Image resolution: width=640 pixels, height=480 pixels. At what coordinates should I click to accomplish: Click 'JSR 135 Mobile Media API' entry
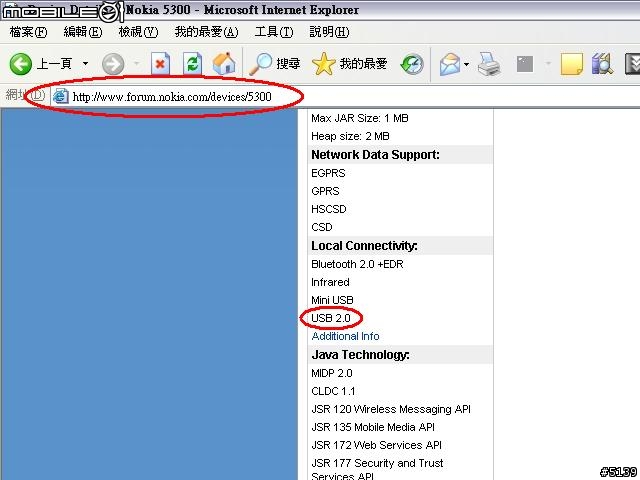pos(373,427)
